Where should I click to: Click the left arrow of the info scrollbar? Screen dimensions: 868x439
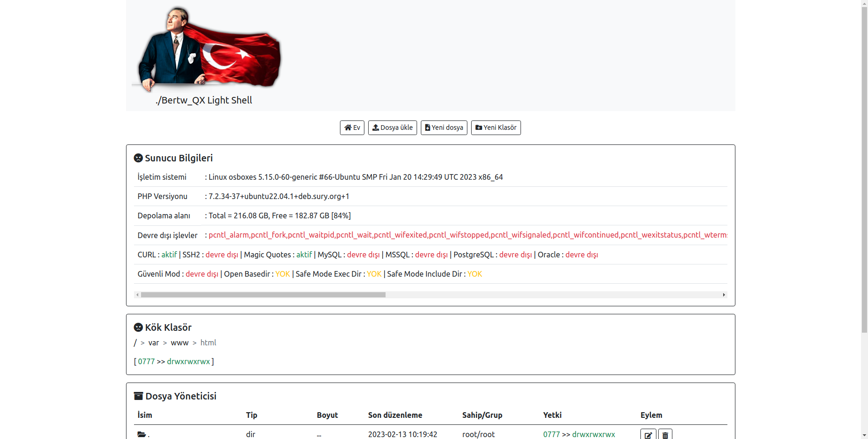coord(137,295)
